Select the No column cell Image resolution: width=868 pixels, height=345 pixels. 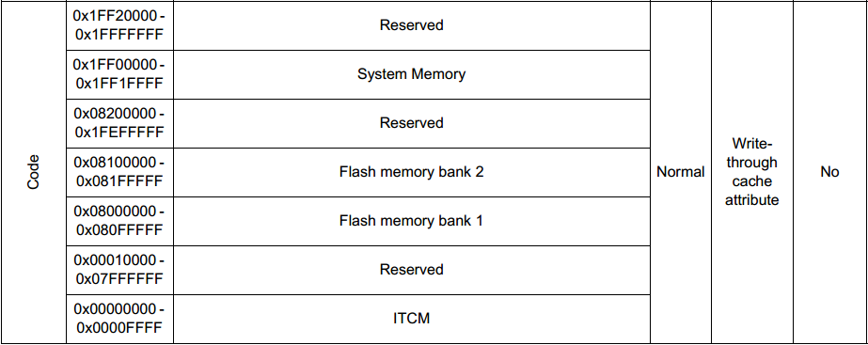829,172
